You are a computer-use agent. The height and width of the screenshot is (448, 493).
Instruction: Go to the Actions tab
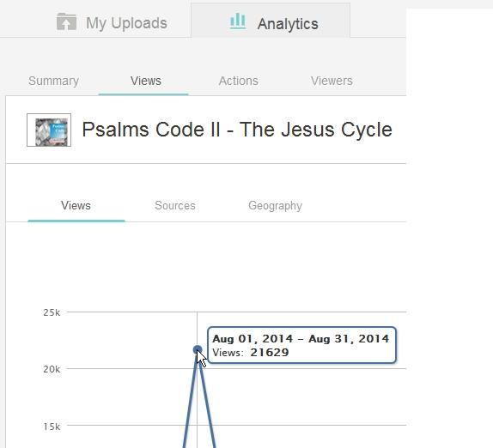point(238,81)
